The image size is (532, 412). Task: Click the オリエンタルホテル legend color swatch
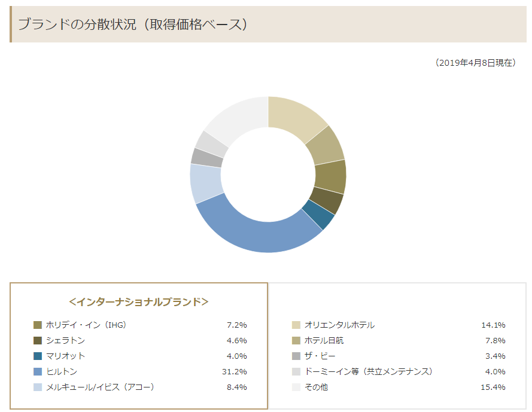[x=296, y=325]
